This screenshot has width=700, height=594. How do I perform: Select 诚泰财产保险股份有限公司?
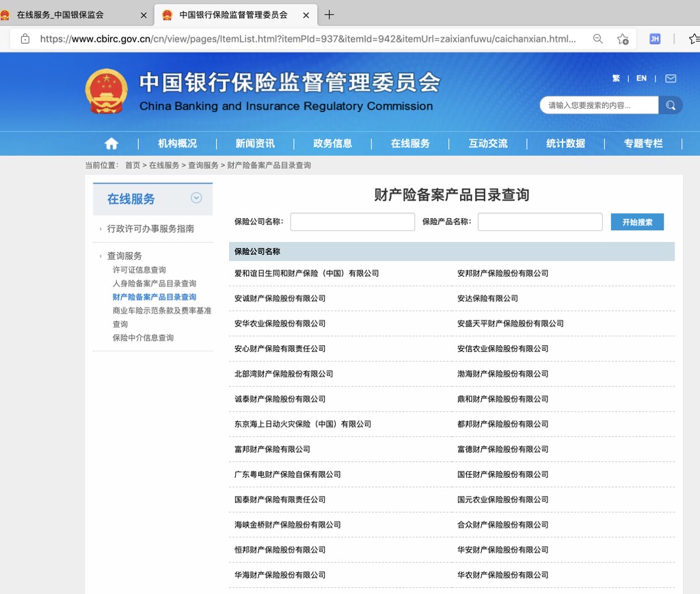[280, 399]
